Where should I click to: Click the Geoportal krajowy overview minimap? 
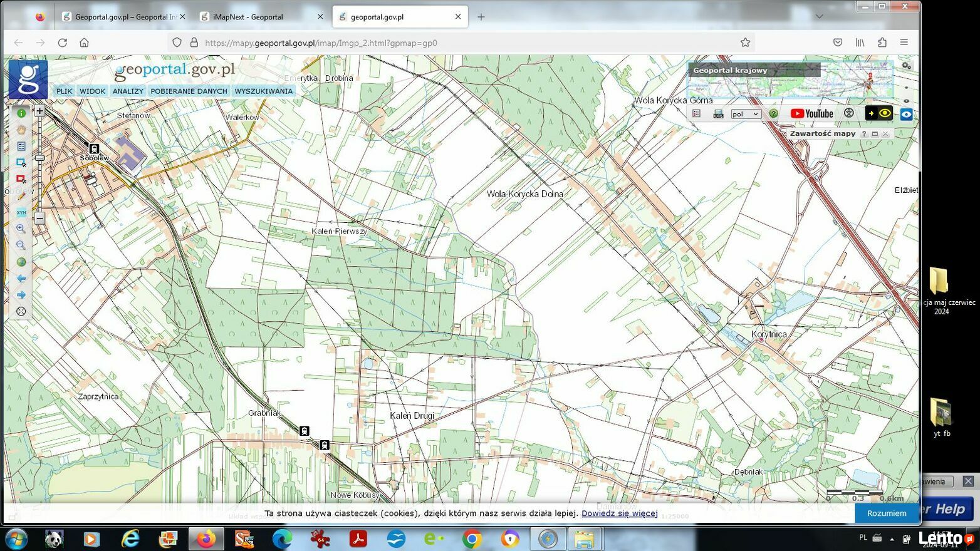click(791, 80)
